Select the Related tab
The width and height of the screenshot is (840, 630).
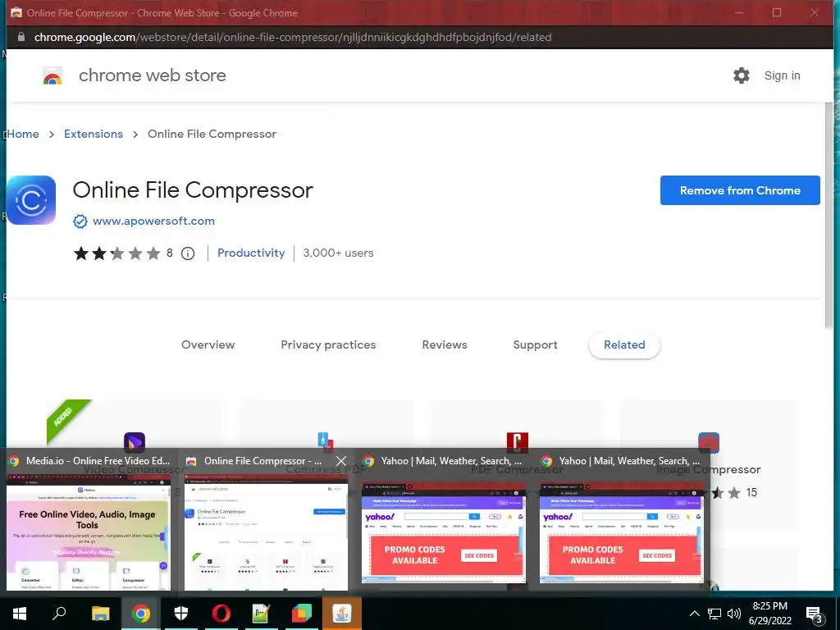click(x=624, y=345)
